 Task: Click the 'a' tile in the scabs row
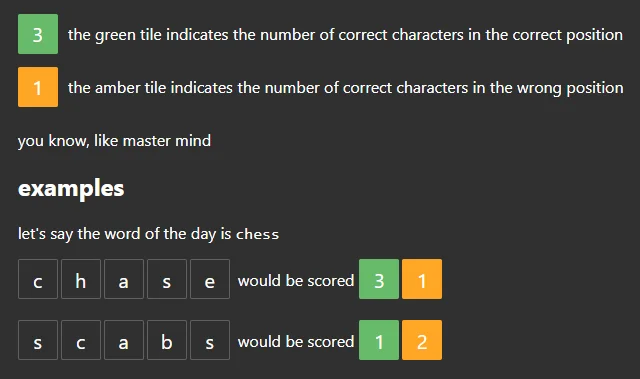(x=124, y=340)
